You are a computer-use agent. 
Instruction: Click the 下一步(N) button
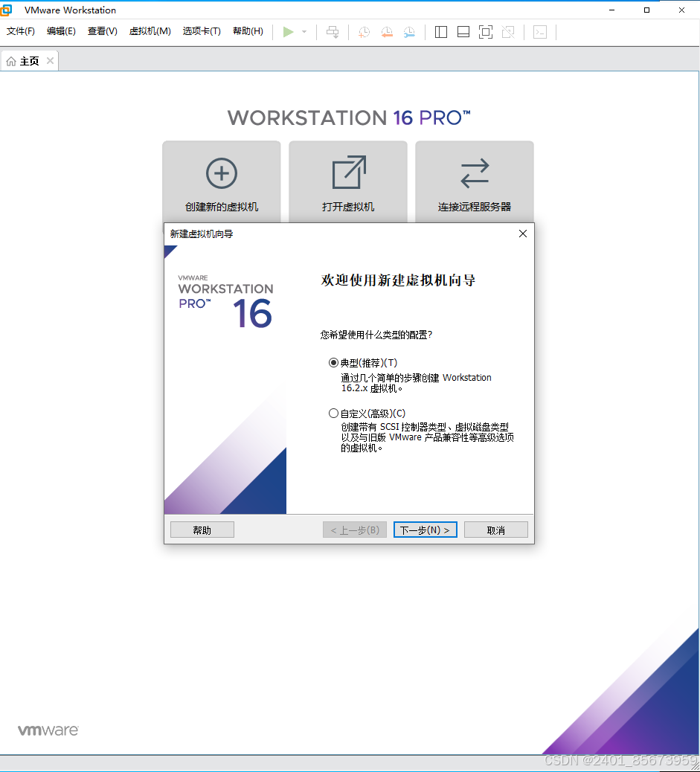click(425, 530)
